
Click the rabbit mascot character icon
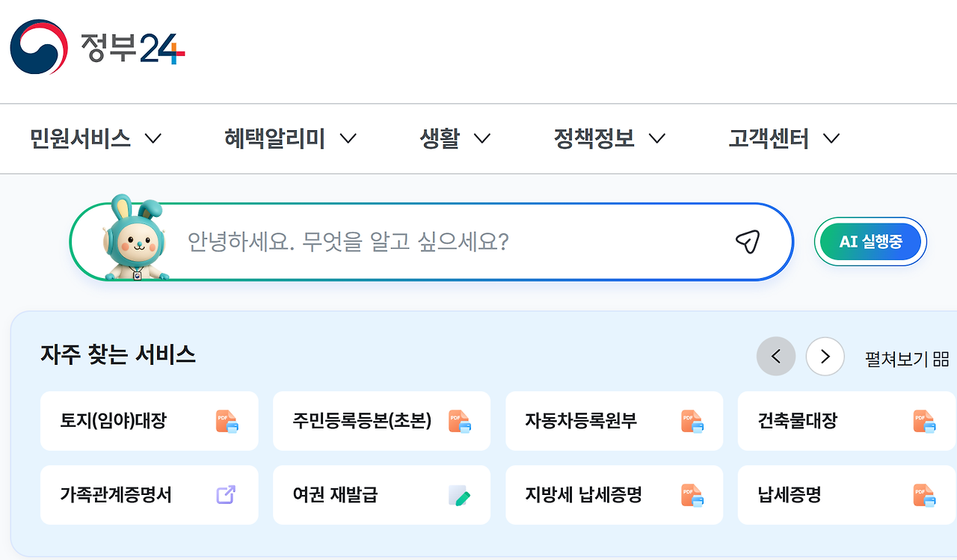[x=135, y=238]
